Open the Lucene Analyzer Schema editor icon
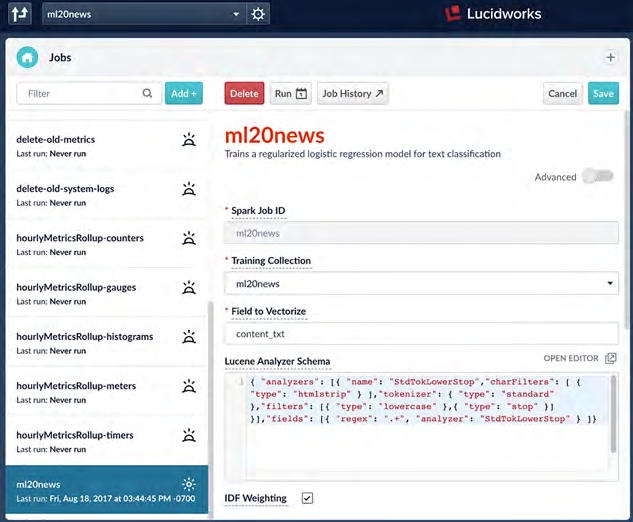This screenshot has height=522, width=633. tap(610, 358)
